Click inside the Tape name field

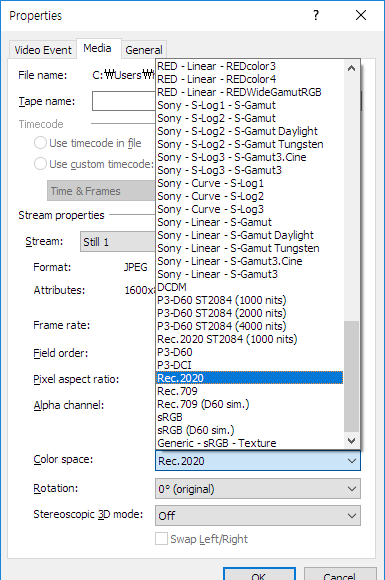pos(124,101)
